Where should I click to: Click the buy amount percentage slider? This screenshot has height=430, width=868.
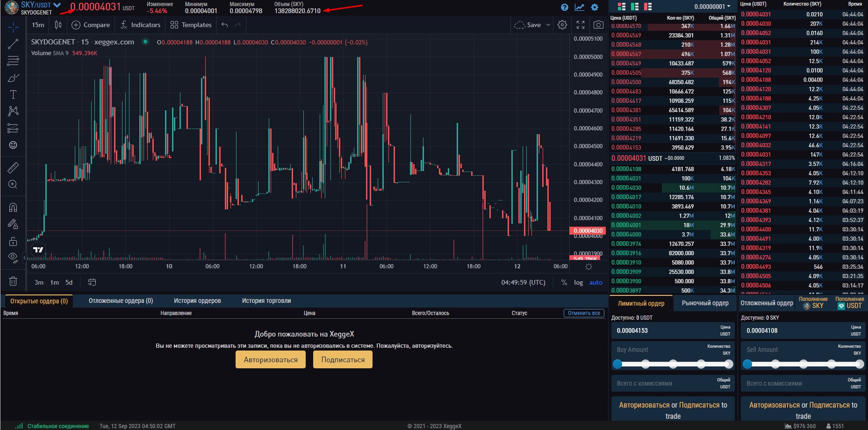673,364
